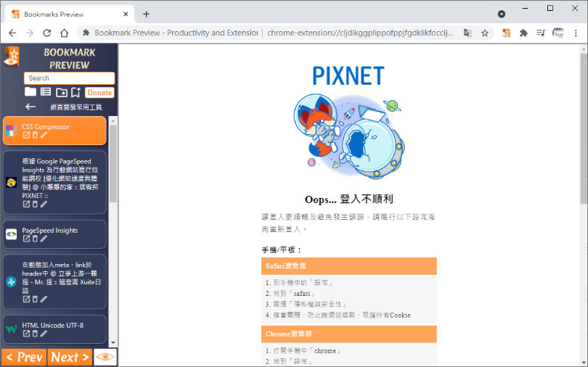
Task: Delete the HTML Unicode UTF-8 bookmark
Action: 35,334
